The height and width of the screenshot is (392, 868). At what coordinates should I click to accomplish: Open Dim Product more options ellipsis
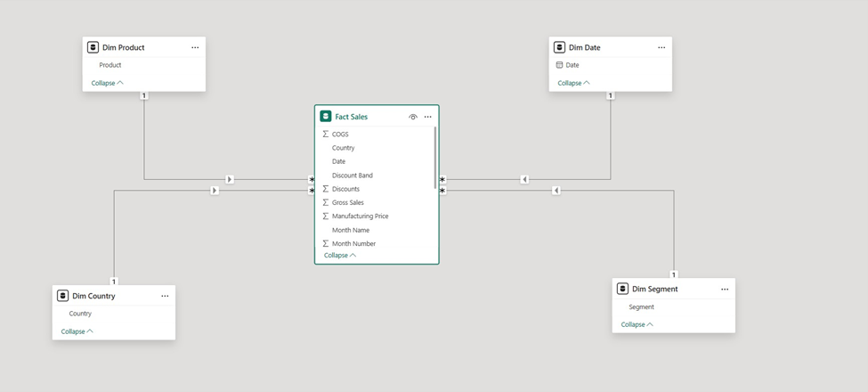click(x=195, y=47)
